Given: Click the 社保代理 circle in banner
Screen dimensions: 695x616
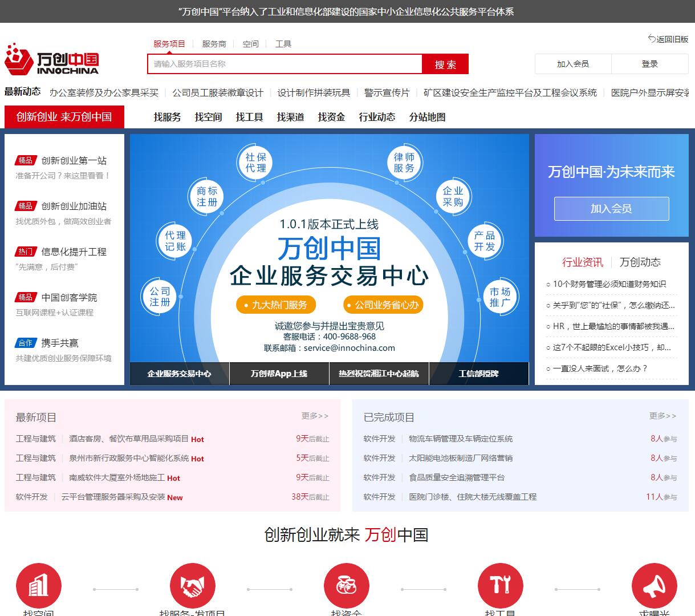Looking at the screenshot, I should pos(255,163).
